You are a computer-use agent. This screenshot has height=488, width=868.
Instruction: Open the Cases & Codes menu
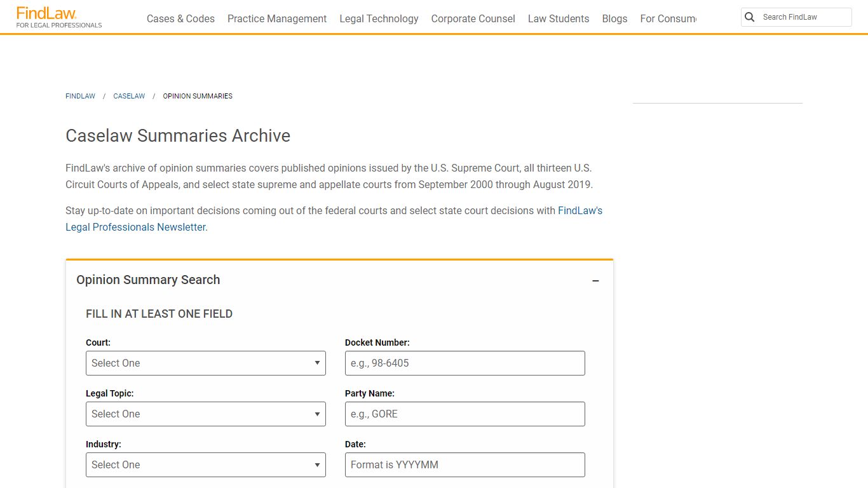coord(180,18)
